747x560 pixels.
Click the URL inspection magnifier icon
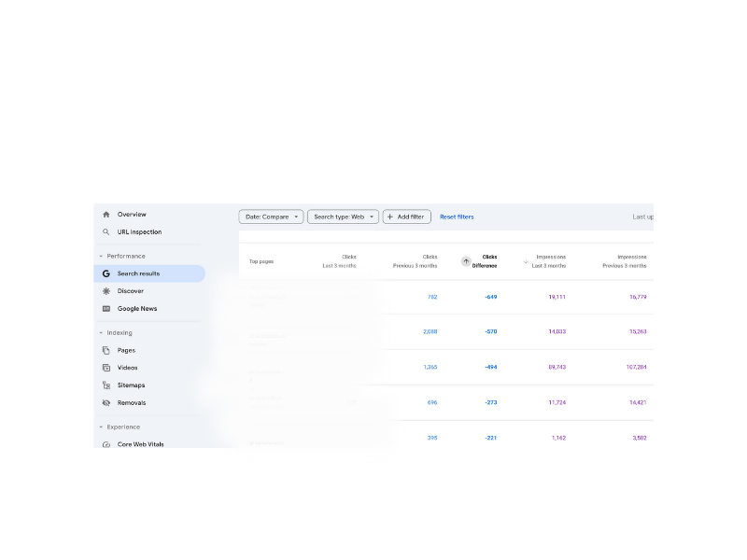[106, 231]
